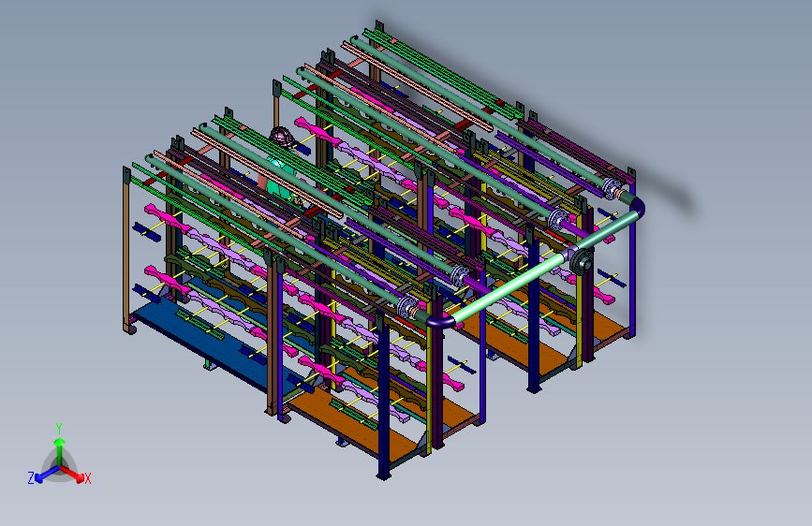
Task: Select the worker figure wearing a hard hat
Action: (x=282, y=168)
